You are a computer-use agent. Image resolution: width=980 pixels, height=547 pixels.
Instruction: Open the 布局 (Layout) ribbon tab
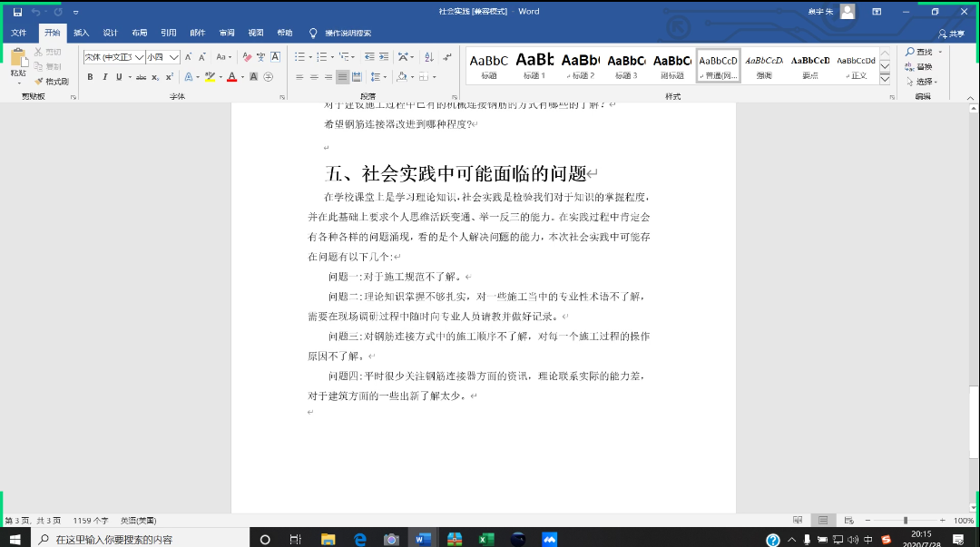click(x=139, y=33)
